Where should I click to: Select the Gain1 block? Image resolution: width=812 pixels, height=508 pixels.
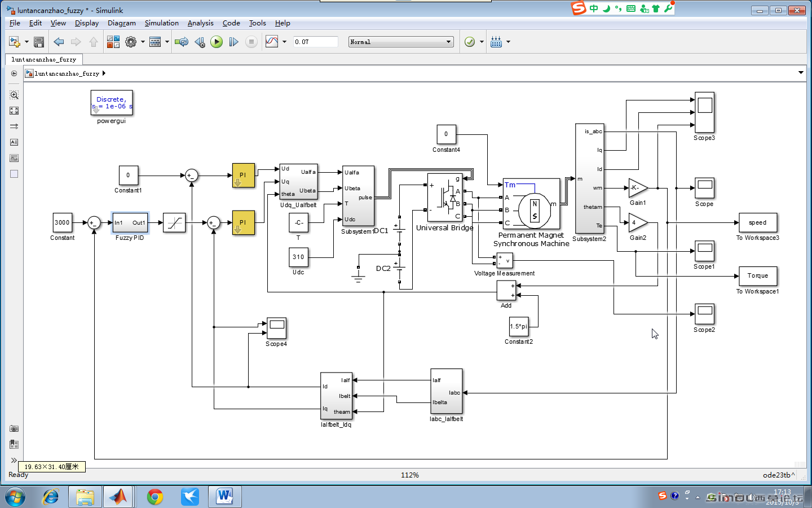click(638, 188)
